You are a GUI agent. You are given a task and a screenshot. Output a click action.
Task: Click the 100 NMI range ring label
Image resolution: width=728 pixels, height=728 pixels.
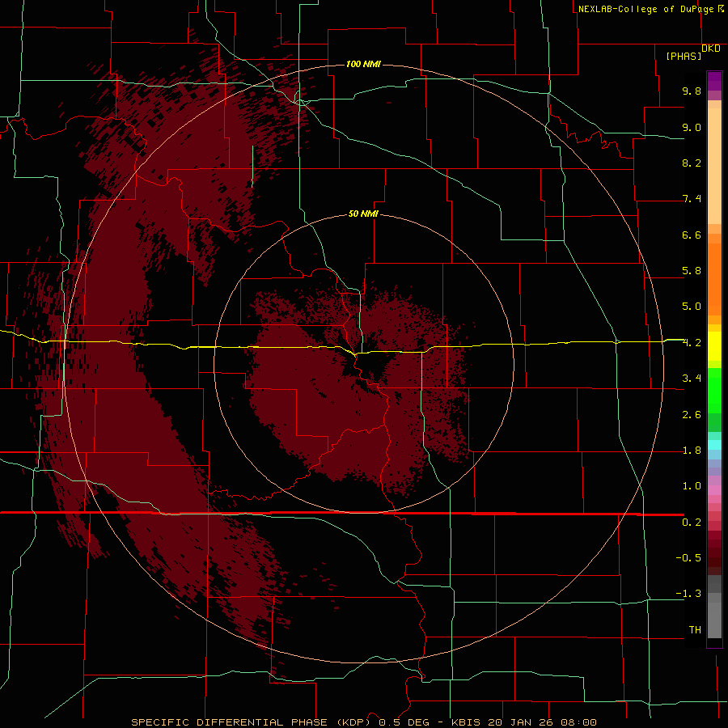click(x=363, y=64)
